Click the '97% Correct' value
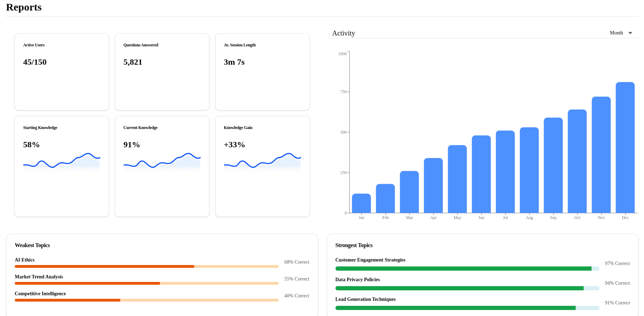The image size is (644, 316). 617,263
